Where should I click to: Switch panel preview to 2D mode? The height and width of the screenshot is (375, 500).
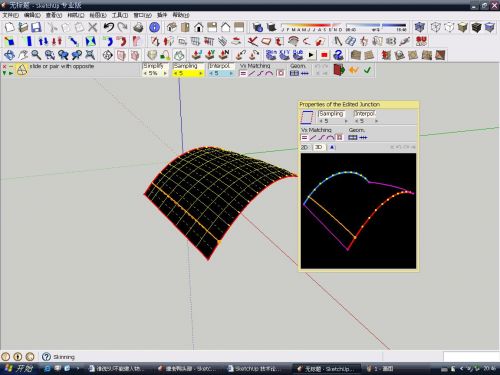[x=304, y=147]
